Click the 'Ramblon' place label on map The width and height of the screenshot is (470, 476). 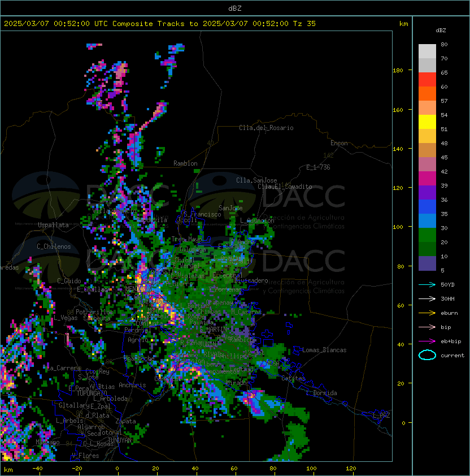tap(185, 163)
